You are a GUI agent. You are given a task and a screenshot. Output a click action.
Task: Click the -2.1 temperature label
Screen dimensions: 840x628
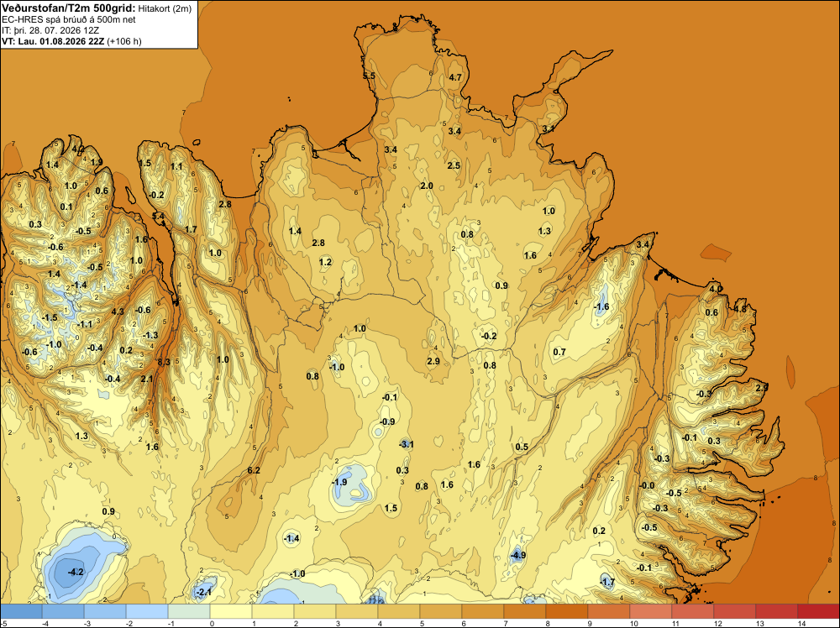tap(203, 592)
